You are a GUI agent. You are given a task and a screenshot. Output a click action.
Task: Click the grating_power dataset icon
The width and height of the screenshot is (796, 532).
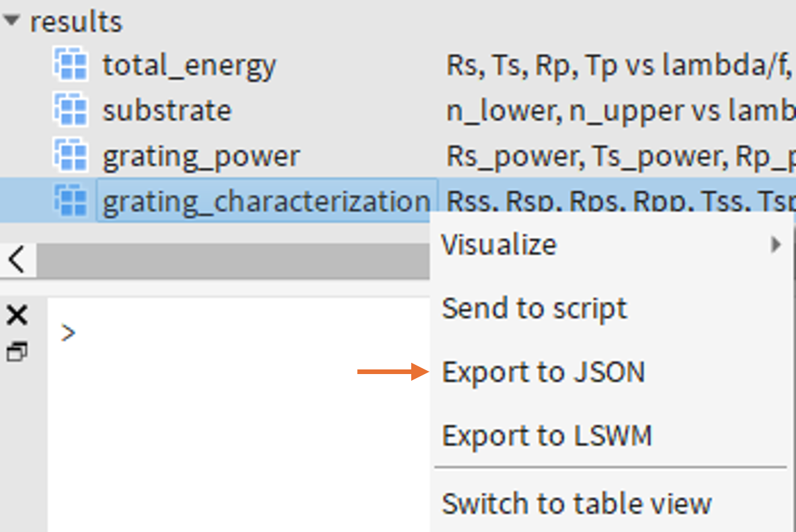click(x=71, y=155)
